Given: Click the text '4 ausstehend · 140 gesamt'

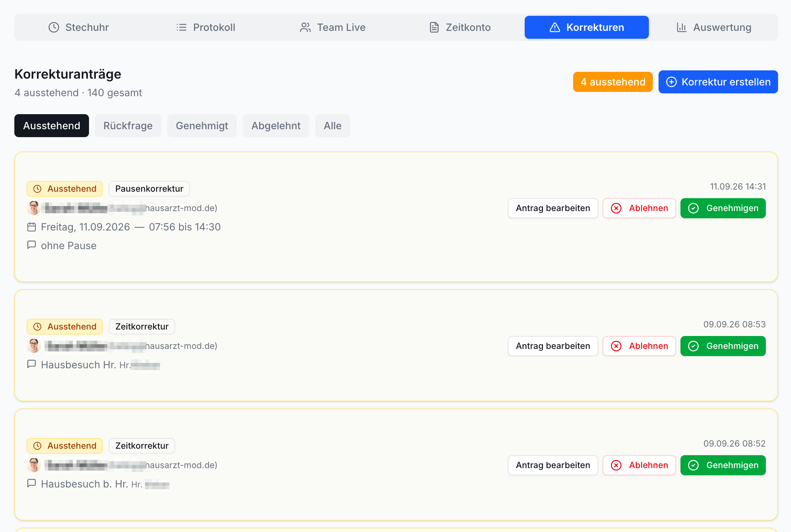Looking at the screenshot, I should 78,93.
